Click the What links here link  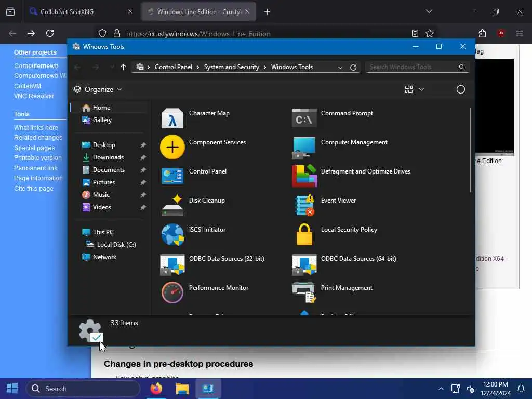coord(36,128)
